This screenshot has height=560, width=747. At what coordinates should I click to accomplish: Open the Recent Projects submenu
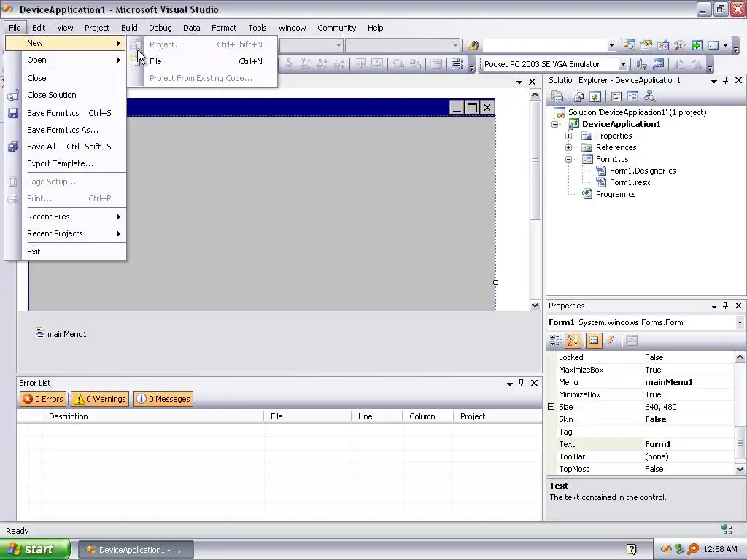pos(66,233)
